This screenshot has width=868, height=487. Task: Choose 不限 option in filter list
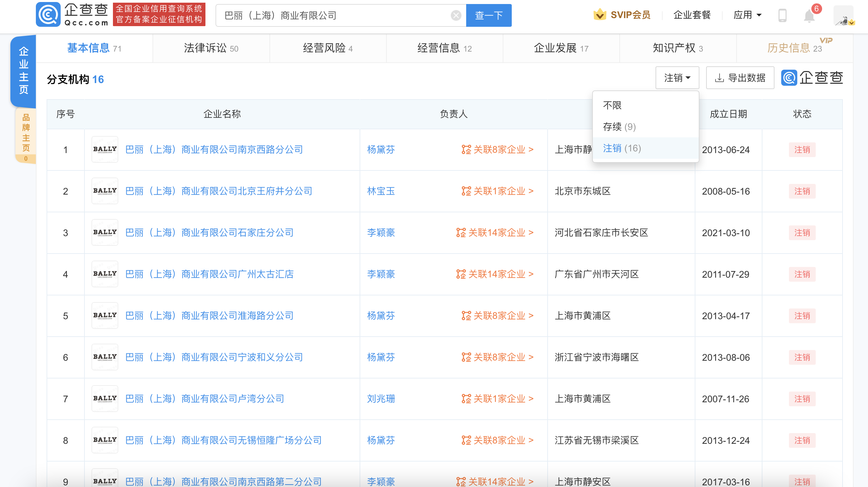612,106
